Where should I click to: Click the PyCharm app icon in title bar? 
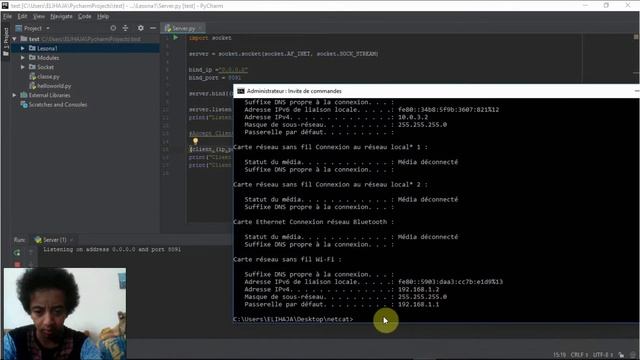[x=5, y=5]
